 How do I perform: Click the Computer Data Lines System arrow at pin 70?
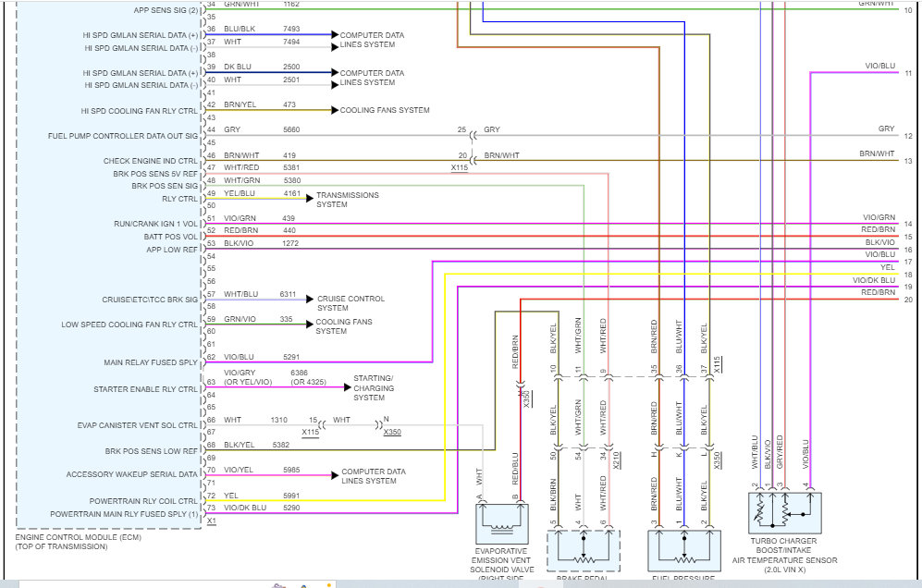tap(335, 475)
